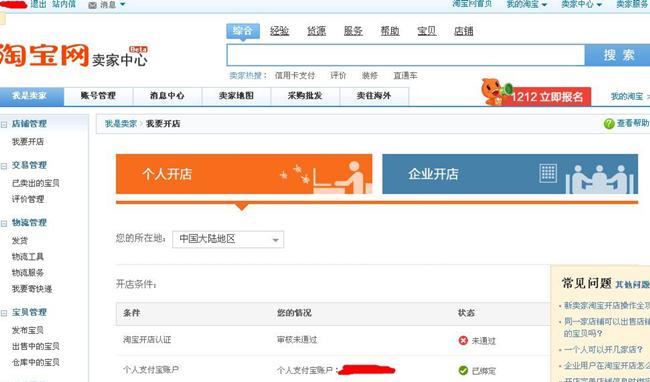Click 我是卖家 in the breadcrumb
Screen dimensions: 650x382
pos(121,124)
